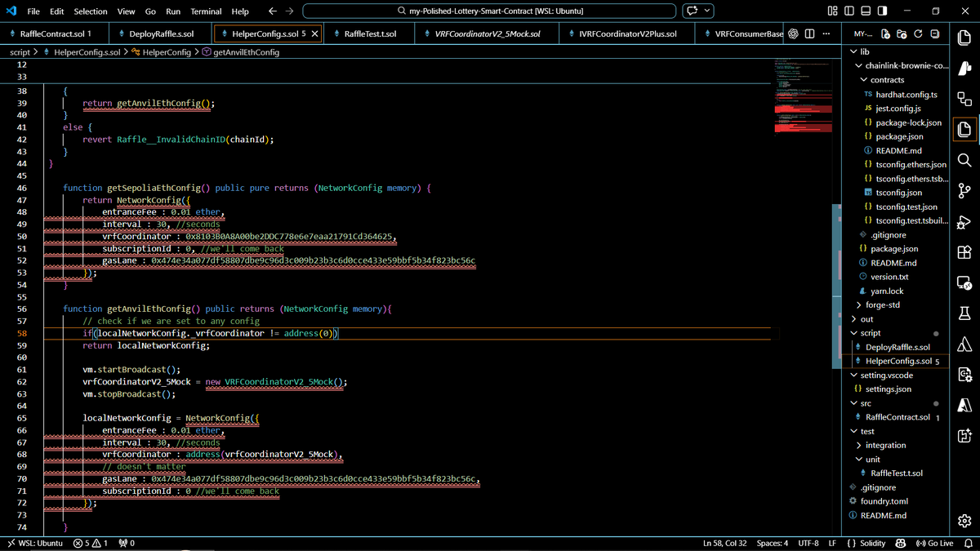Click the New Folder icon in explorer header

[x=902, y=34]
